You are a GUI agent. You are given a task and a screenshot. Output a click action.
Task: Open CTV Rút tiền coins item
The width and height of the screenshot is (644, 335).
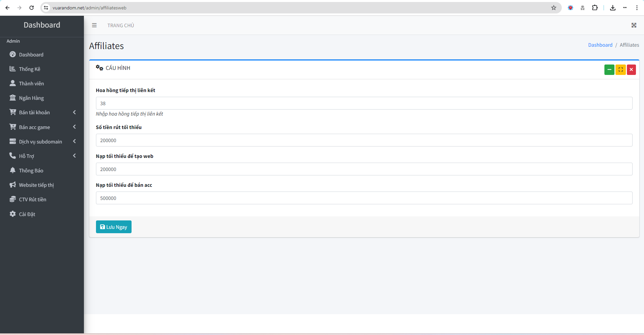tap(13, 199)
